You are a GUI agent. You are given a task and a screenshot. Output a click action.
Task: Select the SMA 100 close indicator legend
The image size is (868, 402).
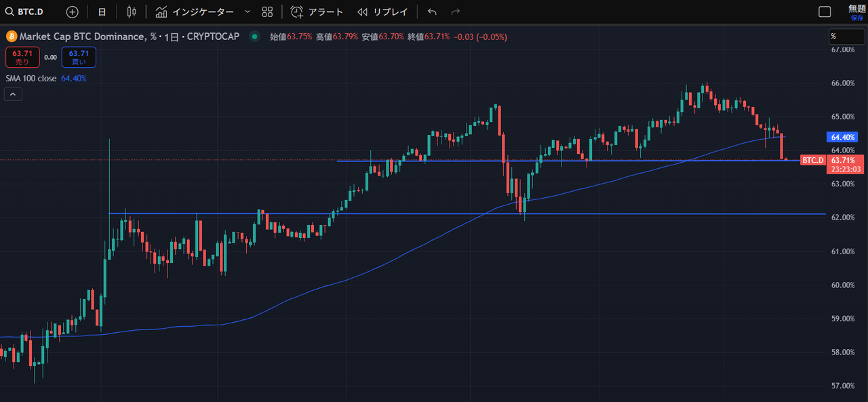coord(31,79)
